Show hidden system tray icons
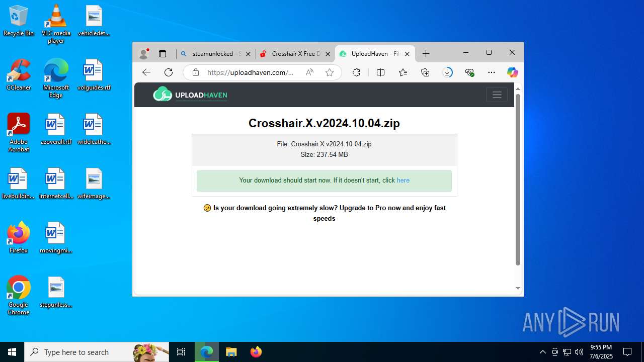This screenshot has height=362, width=644. pyautogui.click(x=542, y=352)
